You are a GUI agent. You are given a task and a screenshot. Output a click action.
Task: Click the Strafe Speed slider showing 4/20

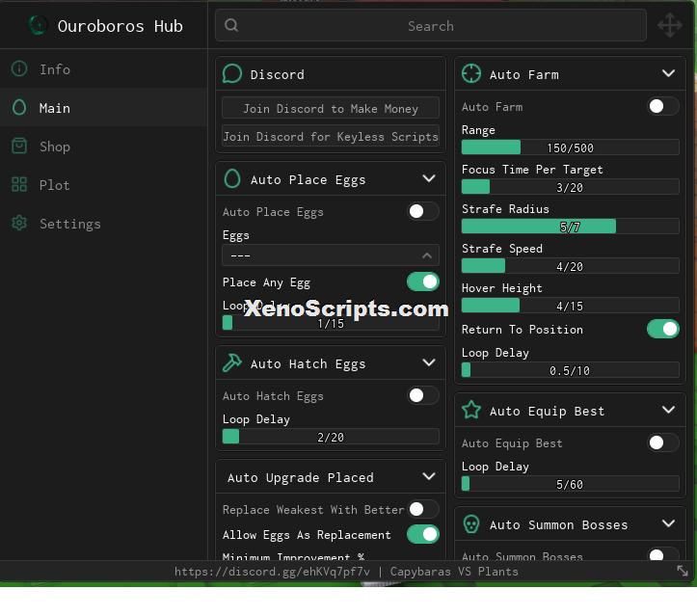point(571,266)
